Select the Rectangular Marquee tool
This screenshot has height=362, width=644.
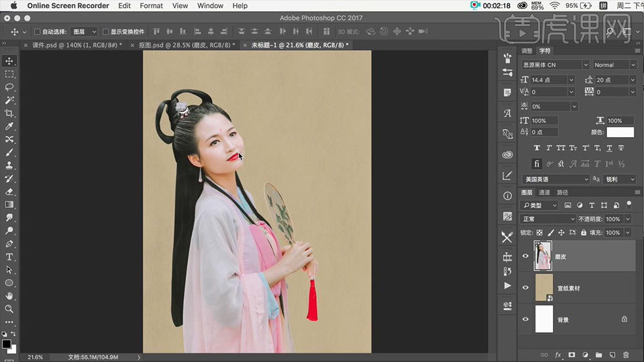(9, 74)
